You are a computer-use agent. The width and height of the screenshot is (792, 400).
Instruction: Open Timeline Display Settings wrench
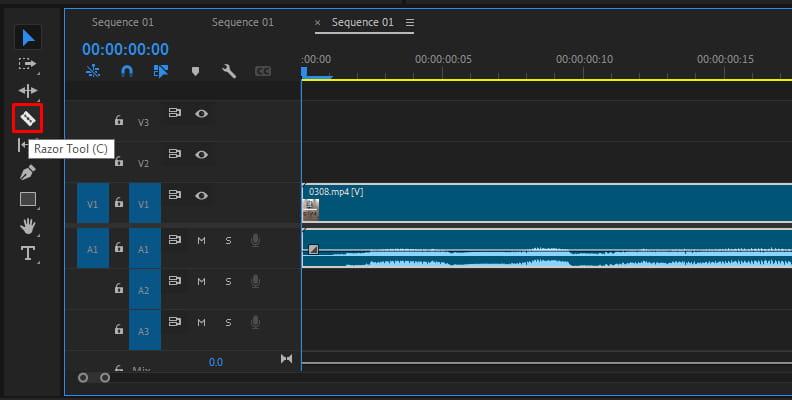pyautogui.click(x=229, y=71)
